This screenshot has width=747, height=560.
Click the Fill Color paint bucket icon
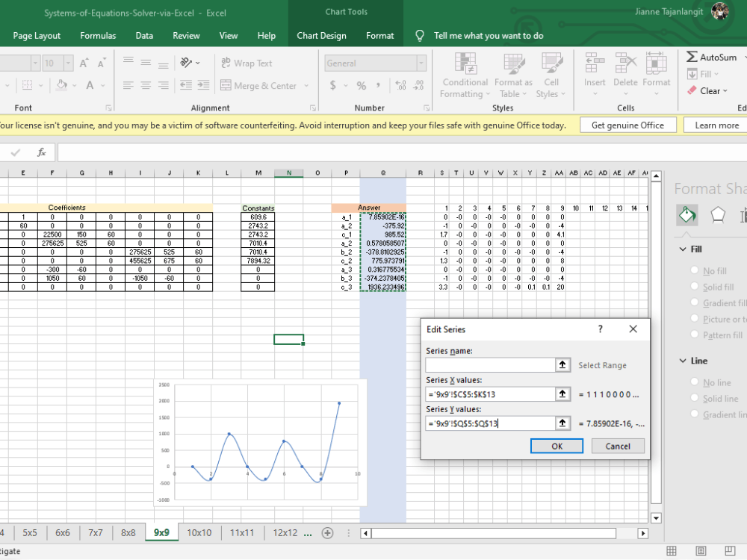[x=61, y=86]
